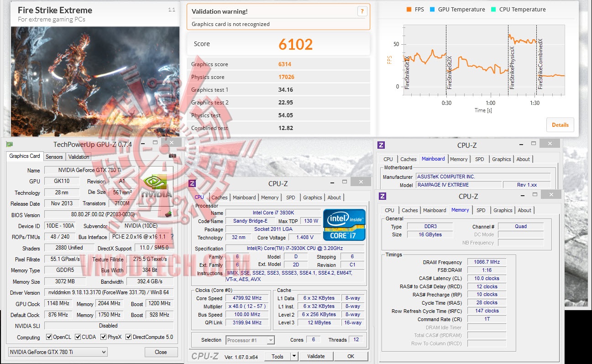Click the Command Rate 1T value
This screenshot has width=592, height=364.
coord(487,319)
